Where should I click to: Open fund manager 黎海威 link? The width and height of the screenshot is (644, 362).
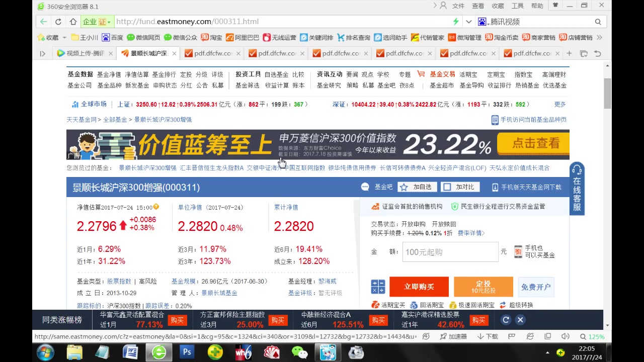point(328,282)
